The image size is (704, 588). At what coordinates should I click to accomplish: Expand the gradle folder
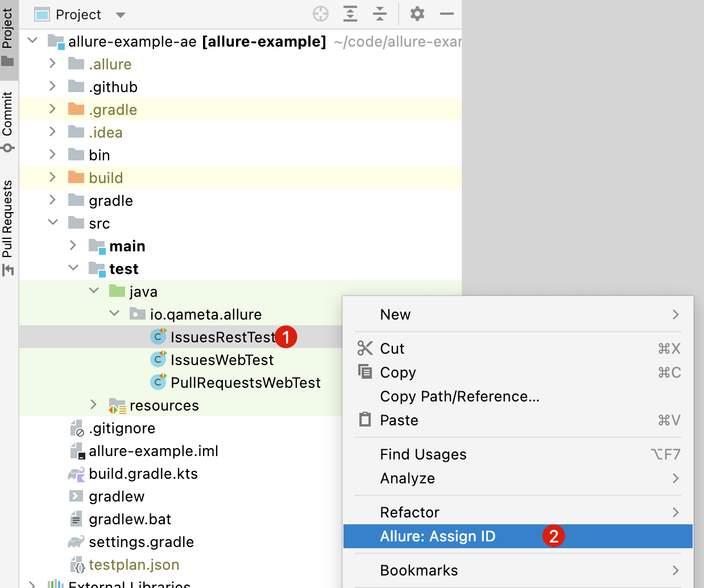53,200
